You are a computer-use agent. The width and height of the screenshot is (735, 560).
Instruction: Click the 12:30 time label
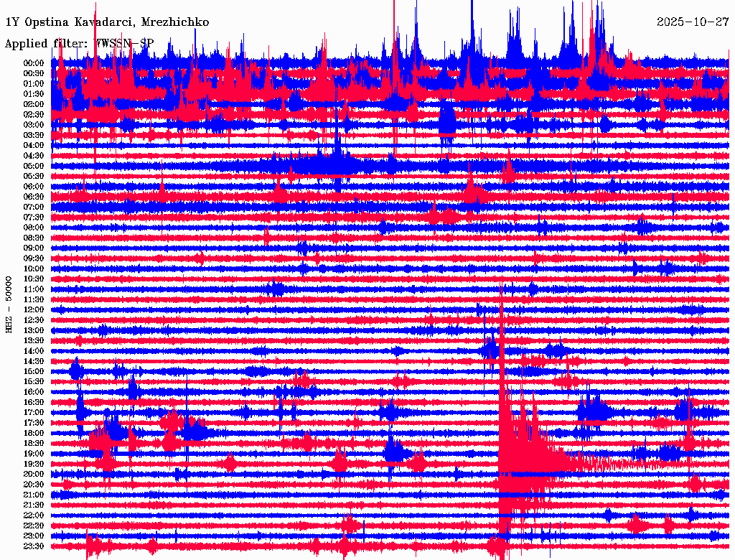click(x=34, y=320)
